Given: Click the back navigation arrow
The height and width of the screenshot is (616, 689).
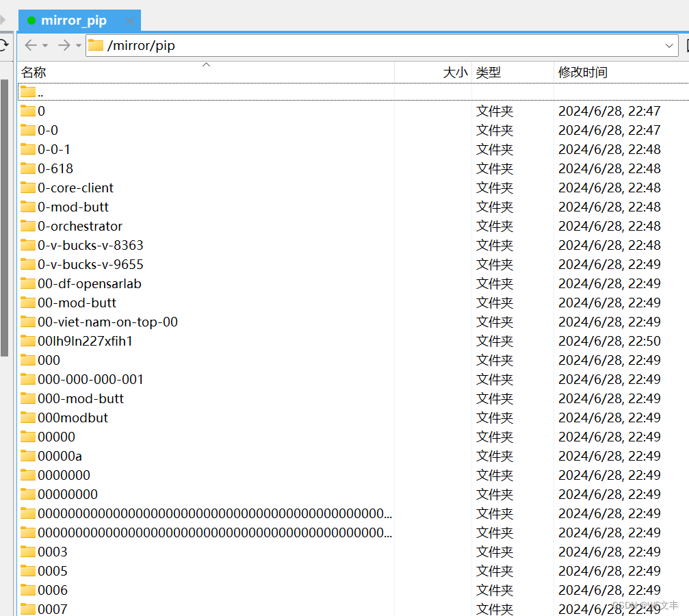Looking at the screenshot, I should click(31, 45).
